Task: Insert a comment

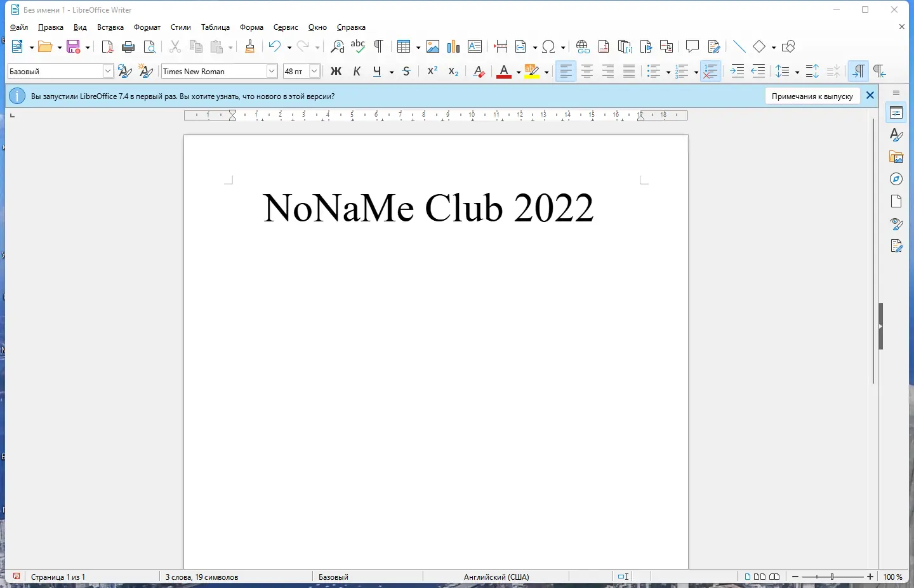Action: click(x=692, y=46)
